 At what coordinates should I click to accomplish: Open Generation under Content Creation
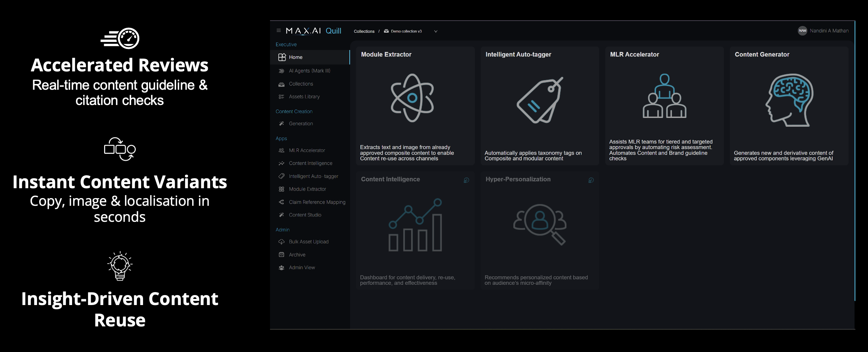tap(301, 124)
